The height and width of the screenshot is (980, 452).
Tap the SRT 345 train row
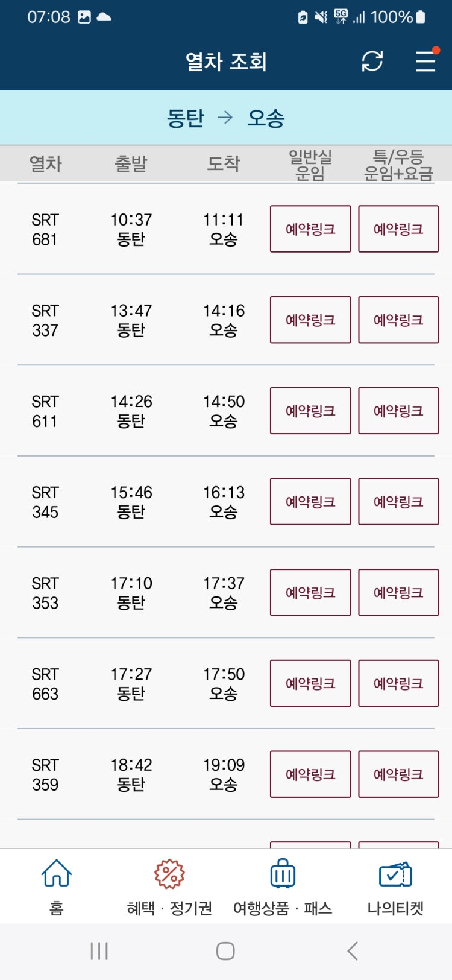point(226,502)
